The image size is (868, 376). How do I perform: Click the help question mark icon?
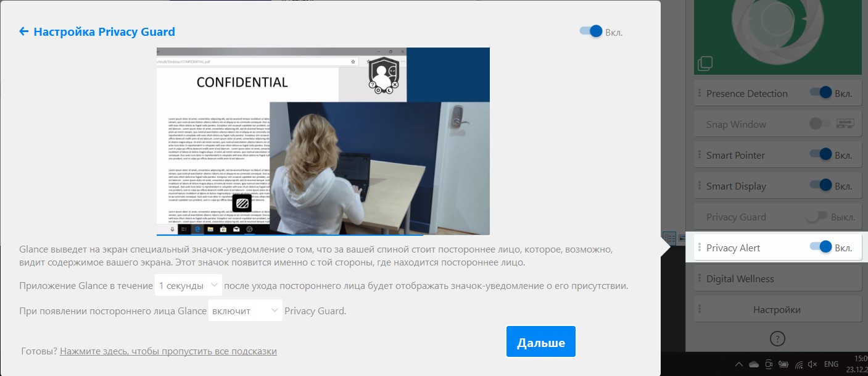tap(778, 338)
